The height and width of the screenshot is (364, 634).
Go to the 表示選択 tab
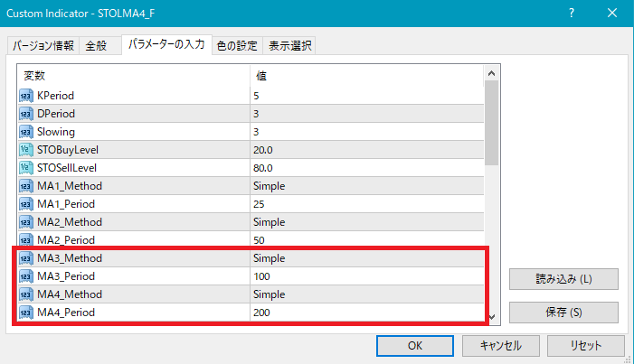point(290,46)
